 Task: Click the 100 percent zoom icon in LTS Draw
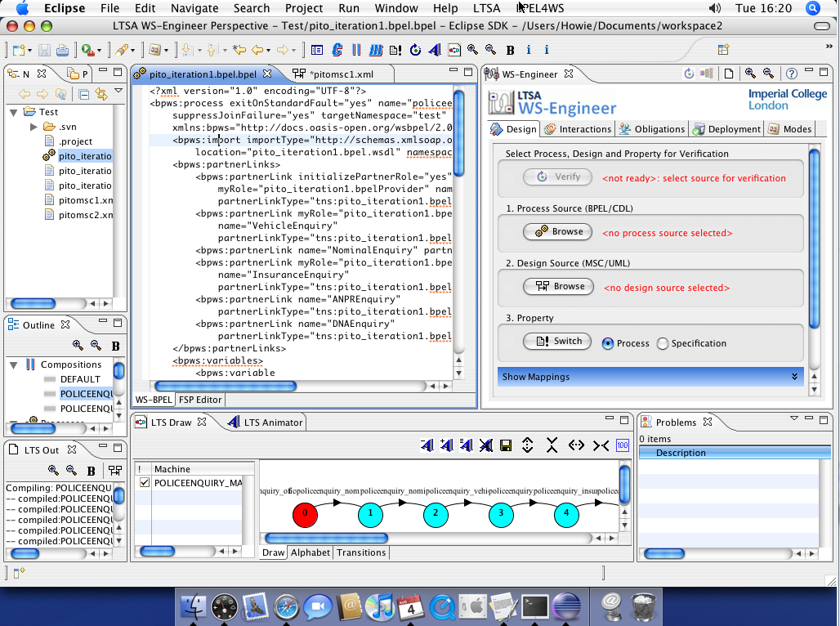pyautogui.click(x=622, y=445)
